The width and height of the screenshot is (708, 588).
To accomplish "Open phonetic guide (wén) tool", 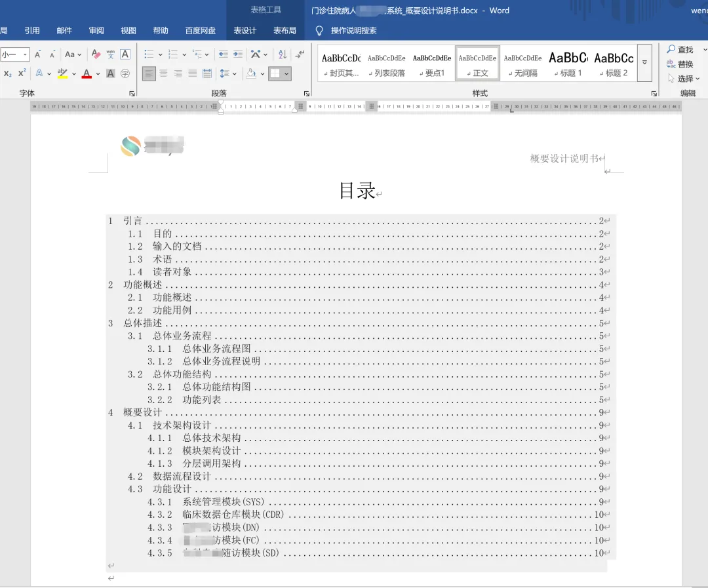I will (x=111, y=54).
